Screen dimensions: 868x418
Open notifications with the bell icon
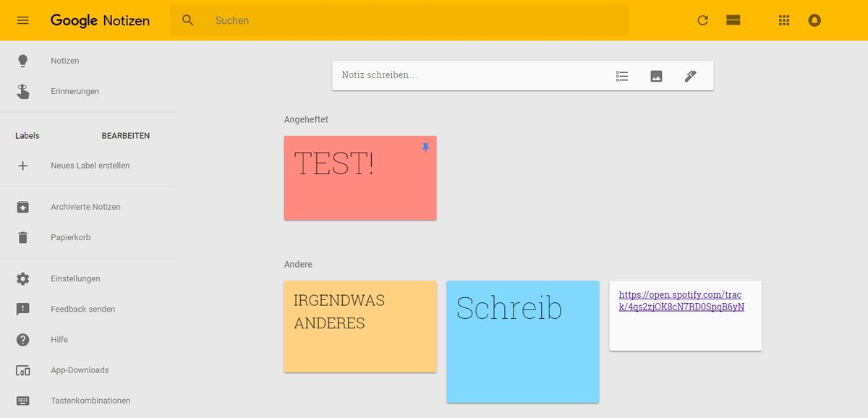pyautogui.click(x=814, y=20)
